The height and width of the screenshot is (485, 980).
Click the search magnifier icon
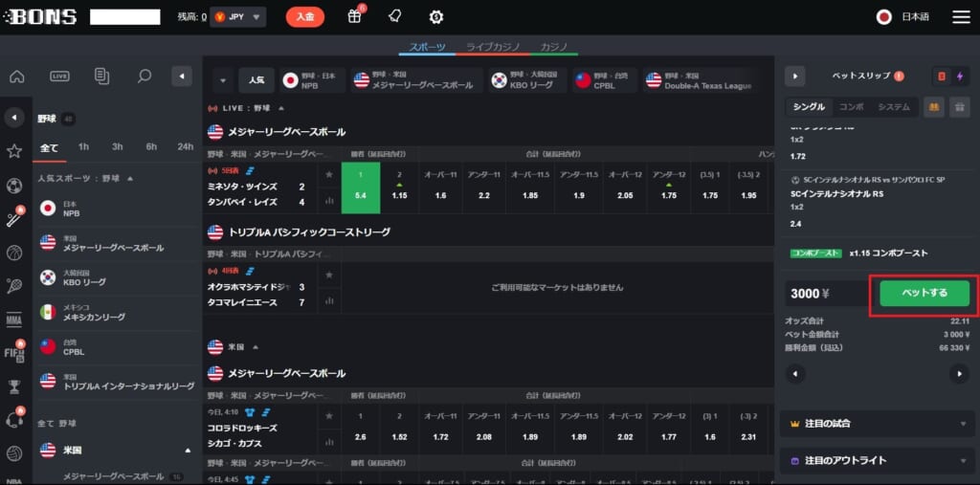point(144,77)
